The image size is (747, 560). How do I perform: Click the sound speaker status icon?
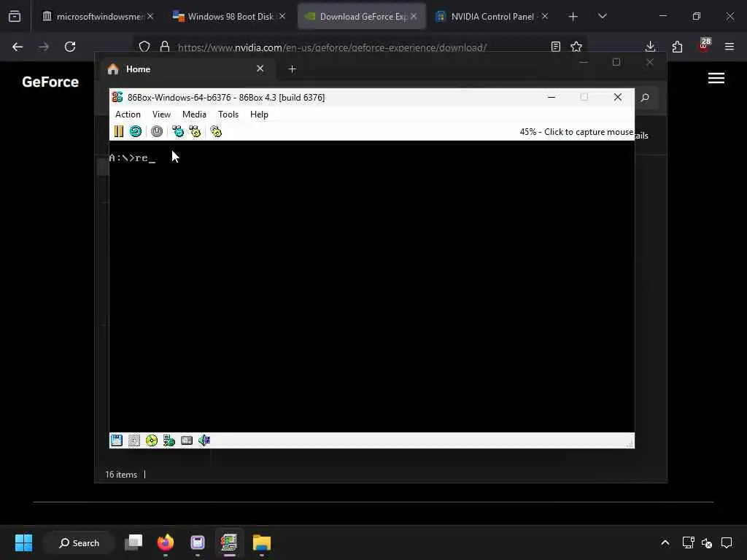pos(204,440)
